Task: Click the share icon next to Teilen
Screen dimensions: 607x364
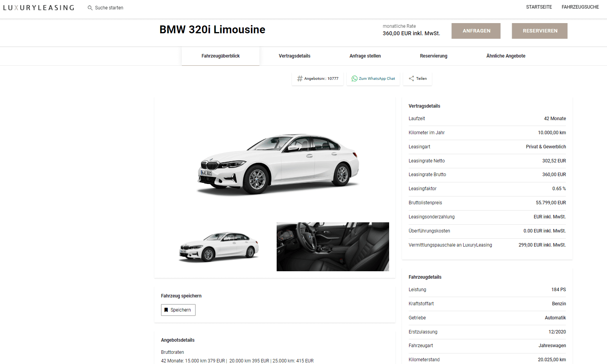Action: point(411,79)
